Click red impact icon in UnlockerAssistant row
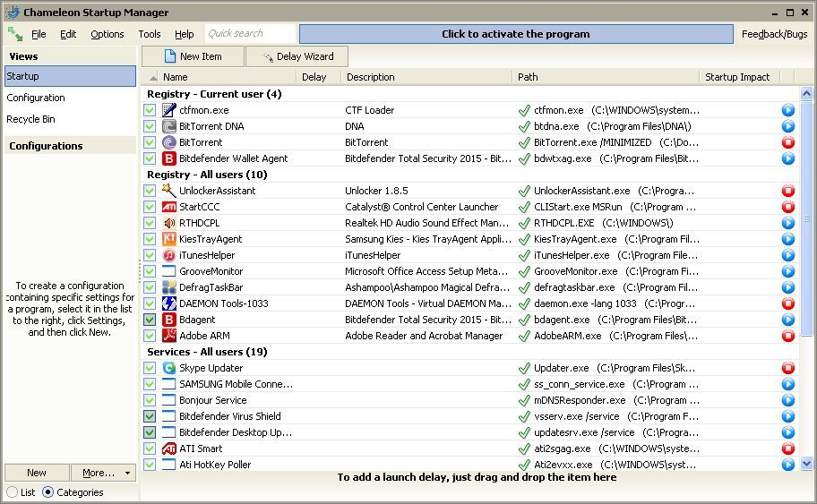Image resolution: width=817 pixels, height=504 pixels. (x=787, y=191)
